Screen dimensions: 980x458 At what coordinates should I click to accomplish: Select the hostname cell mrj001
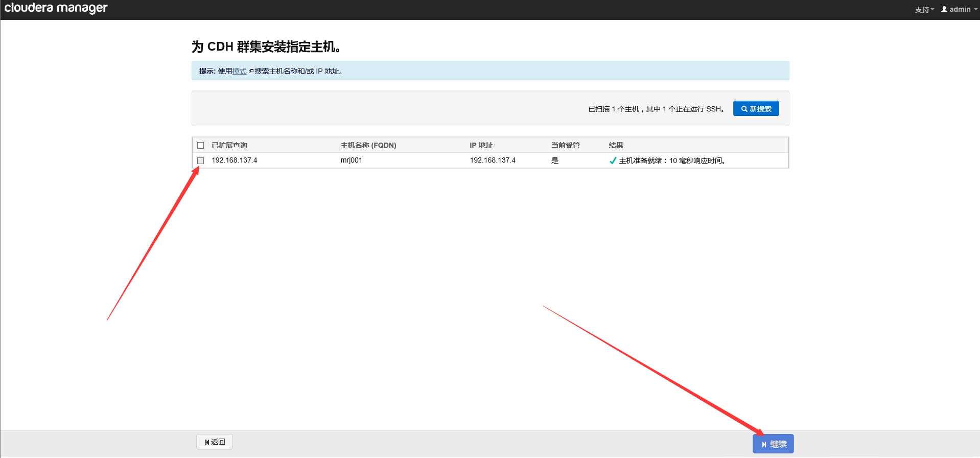tap(352, 160)
